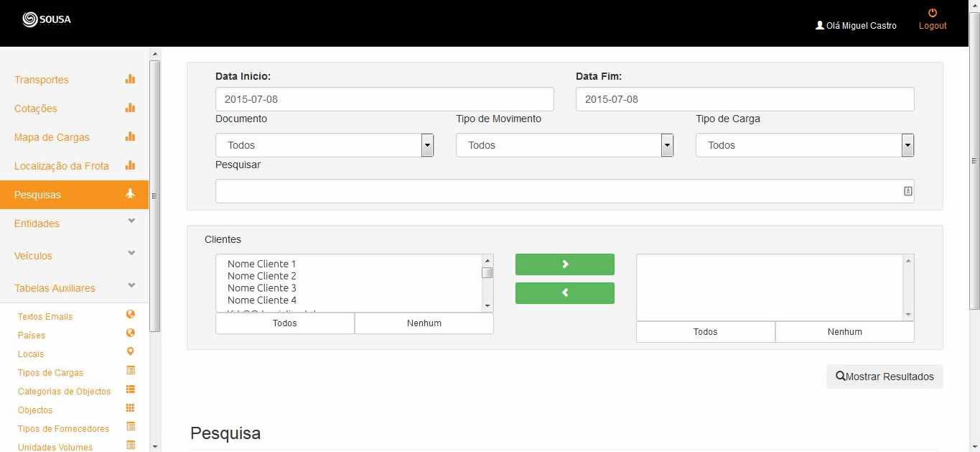Image resolution: width=980 pixels, height=452 pixels.
Task: Click the Data Inicio date field
Action: coord(384,99)
